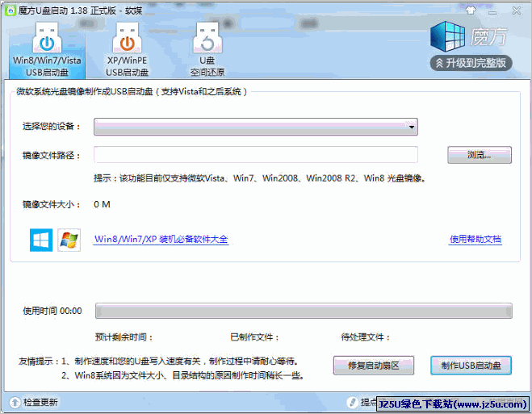Click the 检查更新 arrow icon
The width and height of the screenshot is (532, 414).
pos(15,403)
